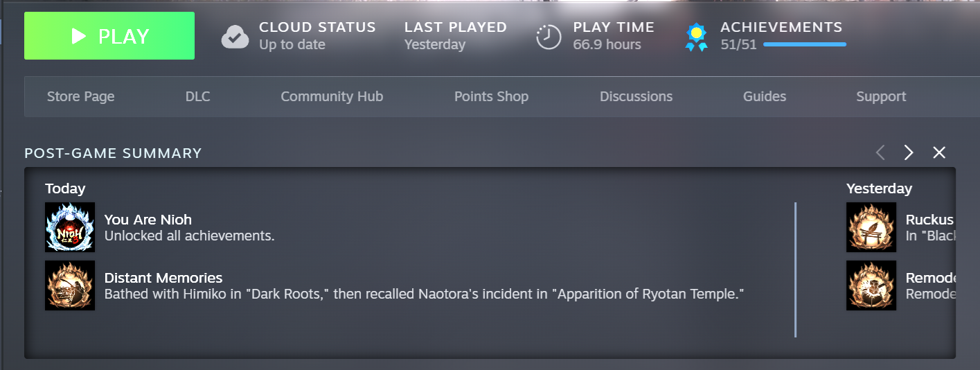This screenshot has height=370, width=980.
Task: Click the achievements progress bar
Action: [x=804, y=44]
